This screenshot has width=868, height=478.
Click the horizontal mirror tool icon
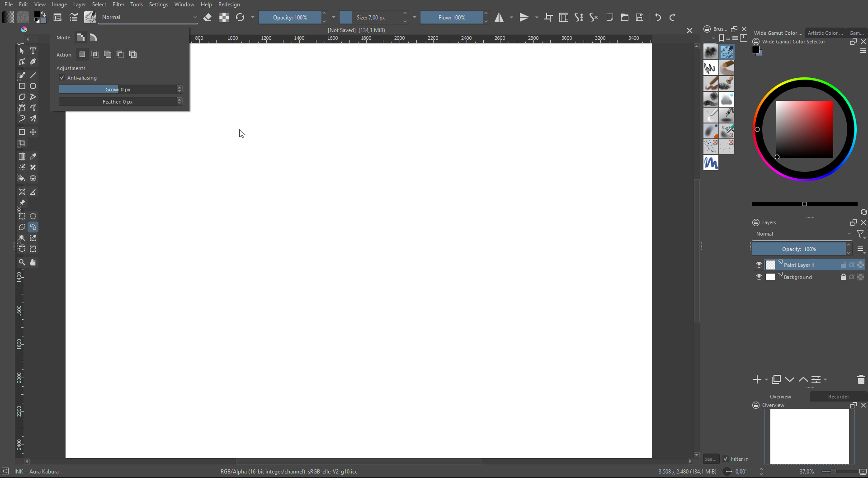click(x=499, y=17)
